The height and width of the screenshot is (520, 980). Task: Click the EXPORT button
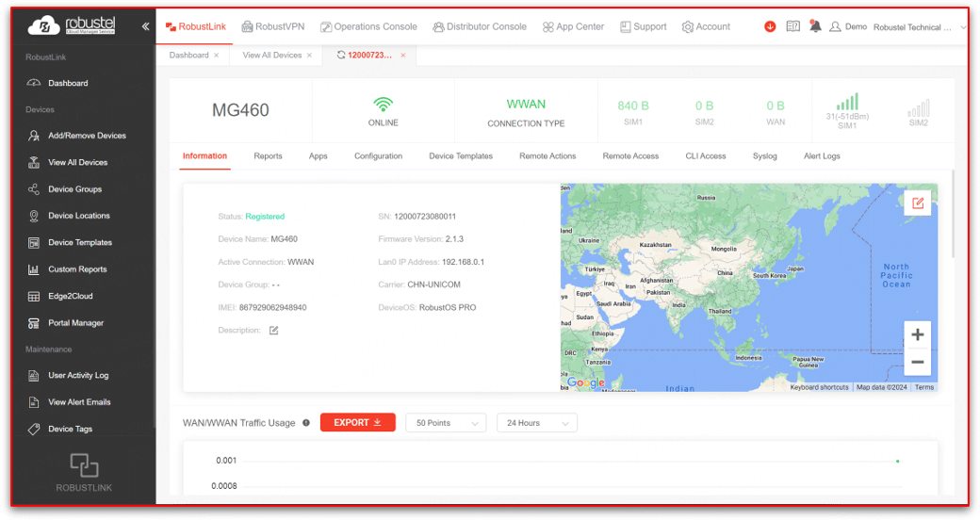357,422
